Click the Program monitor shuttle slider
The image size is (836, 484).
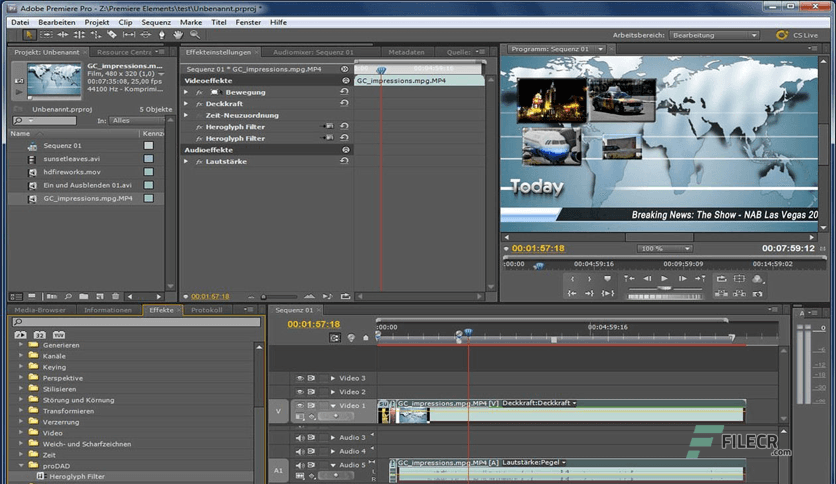point(664,290)
